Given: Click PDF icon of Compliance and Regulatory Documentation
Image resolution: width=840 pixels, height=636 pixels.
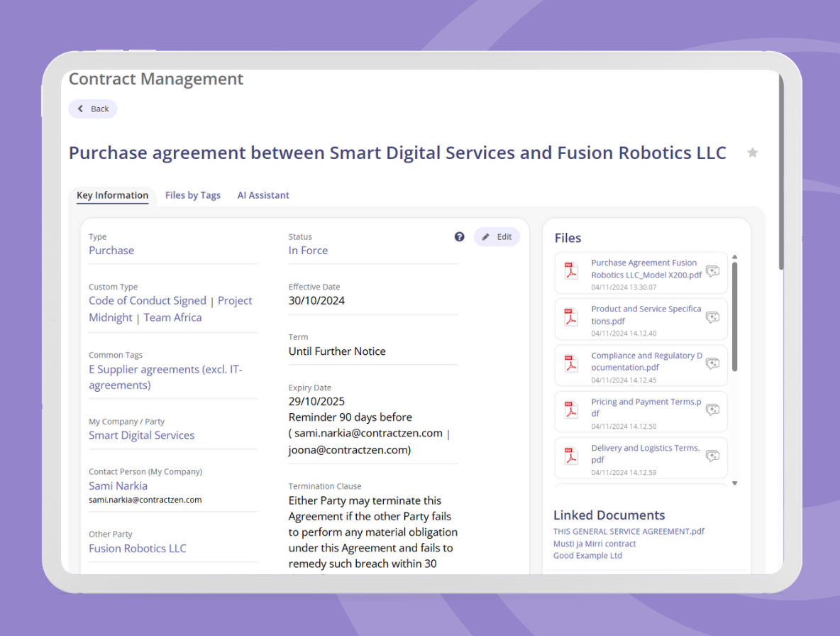Looking at the screenshot, I should pos(571,364).
